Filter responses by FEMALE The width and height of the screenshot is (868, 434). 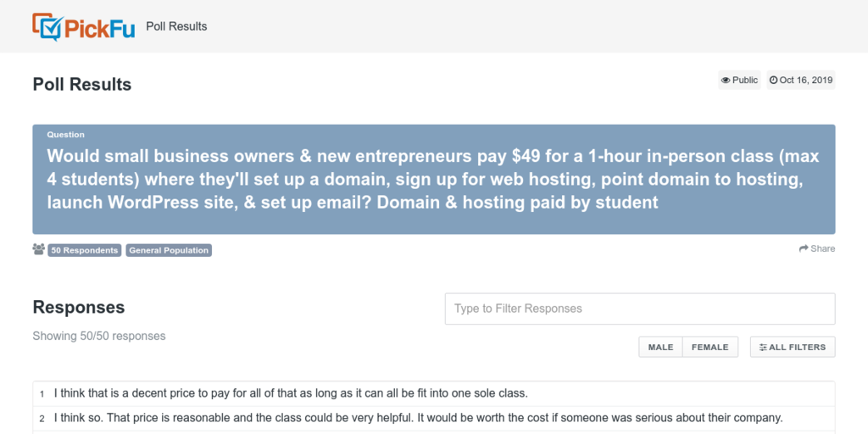click(710, 347)
